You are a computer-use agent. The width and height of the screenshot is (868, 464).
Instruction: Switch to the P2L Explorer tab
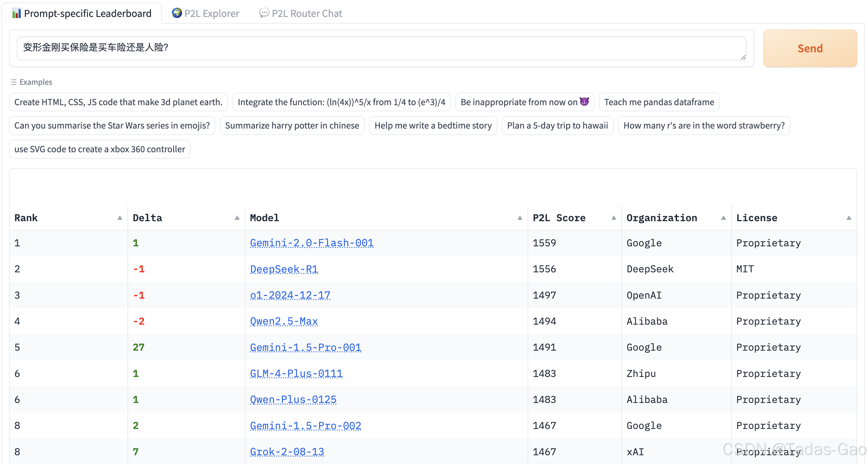point(206,13)
